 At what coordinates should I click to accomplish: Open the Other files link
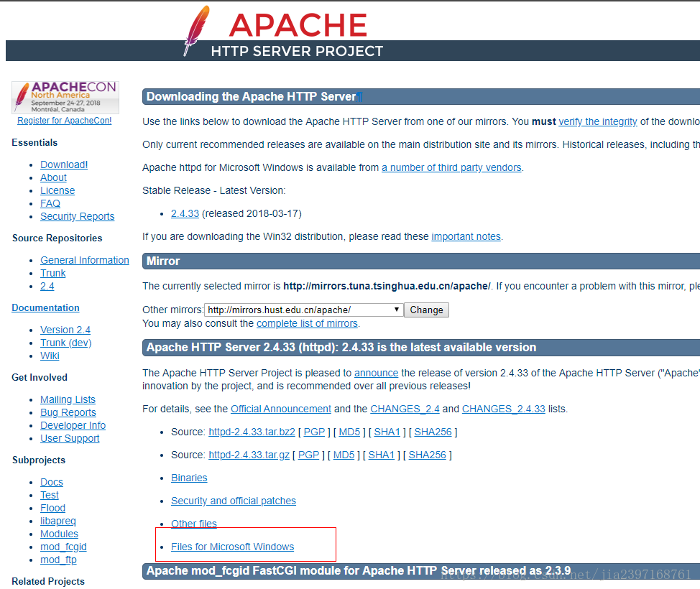[194, 524]
